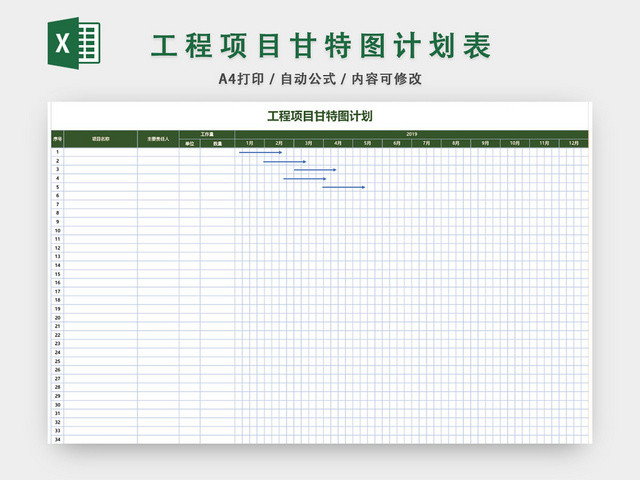The width and height of the screenshot is (640, 480).
Task: Select the sheet title 工程项目甘特图计划
Action: click(x=320, y=116)
